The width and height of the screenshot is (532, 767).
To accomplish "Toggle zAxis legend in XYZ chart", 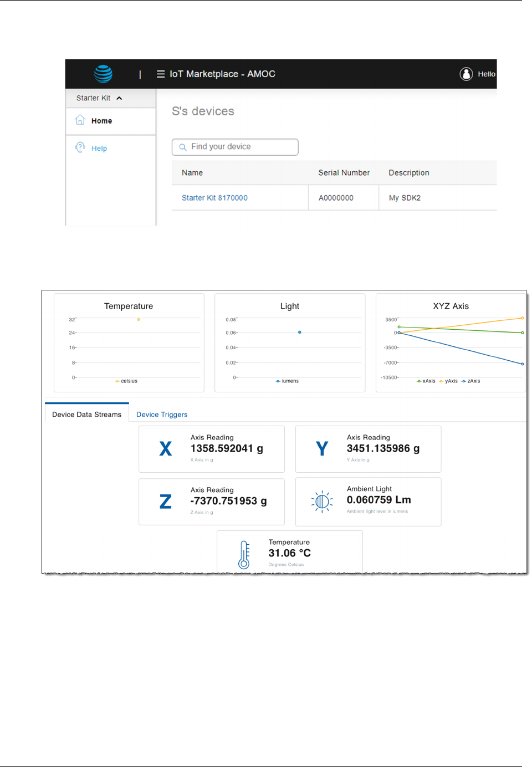I will [471, 381].
